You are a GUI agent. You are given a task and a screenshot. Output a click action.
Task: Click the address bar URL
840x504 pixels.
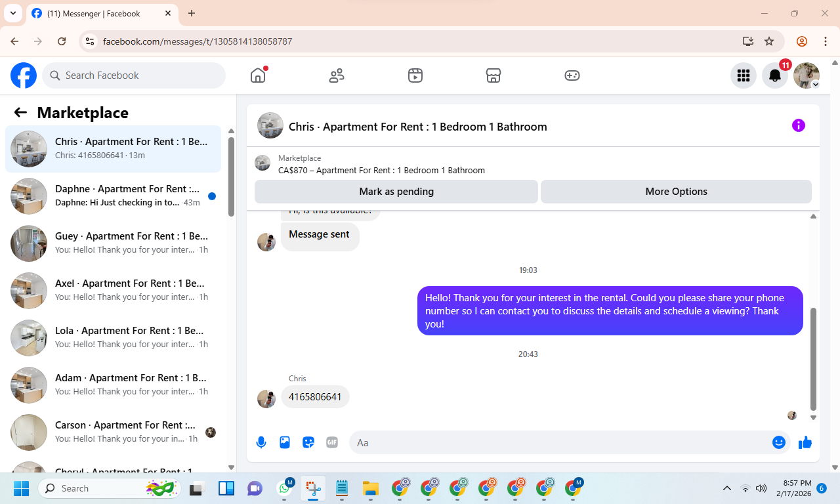click(x=198, y=41)
